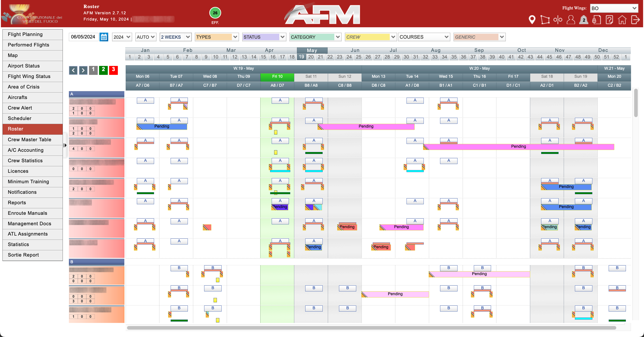Click the May month header
This screenshot has height=337, width=644.
(312, 50)
